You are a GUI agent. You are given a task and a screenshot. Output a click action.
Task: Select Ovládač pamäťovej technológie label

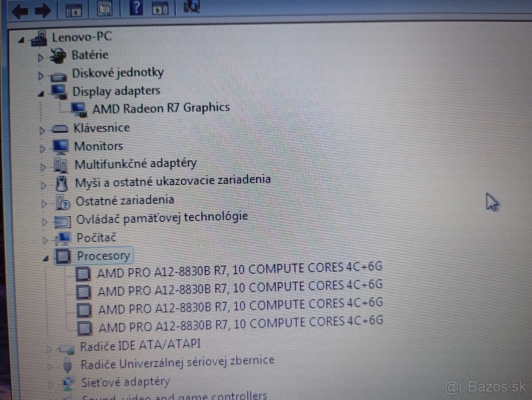click(162, 218)
